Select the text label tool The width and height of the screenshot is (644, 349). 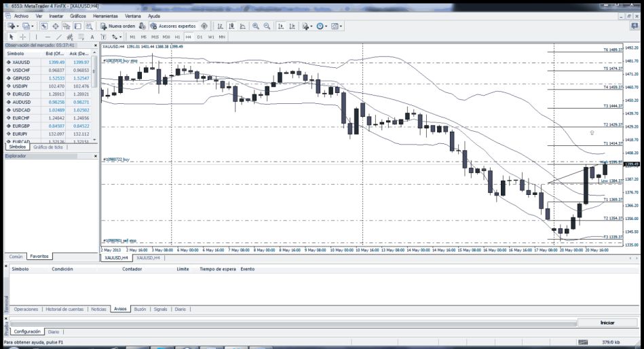point(92,37)
